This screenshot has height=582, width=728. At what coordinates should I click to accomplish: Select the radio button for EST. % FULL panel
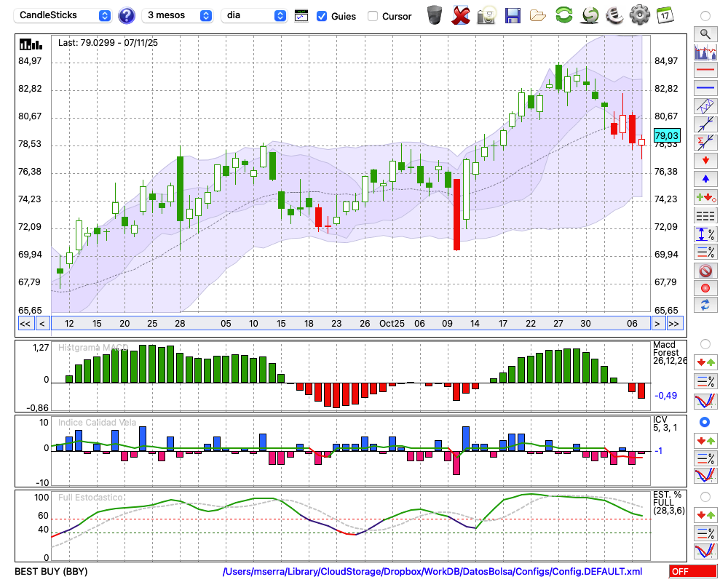(705, 497)
